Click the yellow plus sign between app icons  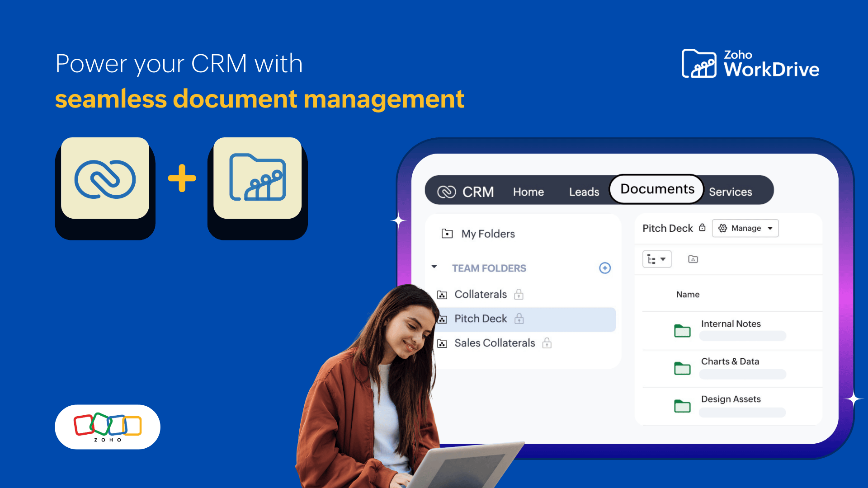(182, 178)
